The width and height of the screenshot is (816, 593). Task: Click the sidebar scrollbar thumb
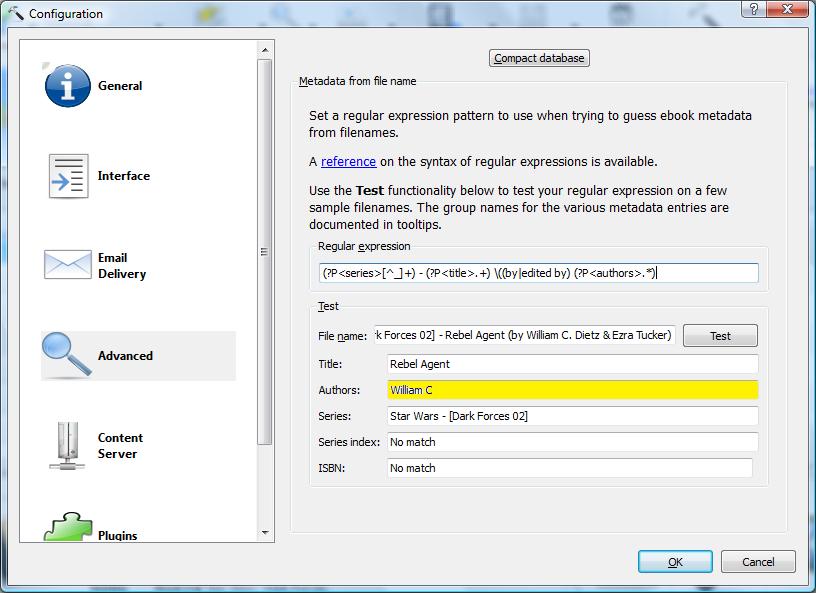pyautogui.click(x=265, y=252)
